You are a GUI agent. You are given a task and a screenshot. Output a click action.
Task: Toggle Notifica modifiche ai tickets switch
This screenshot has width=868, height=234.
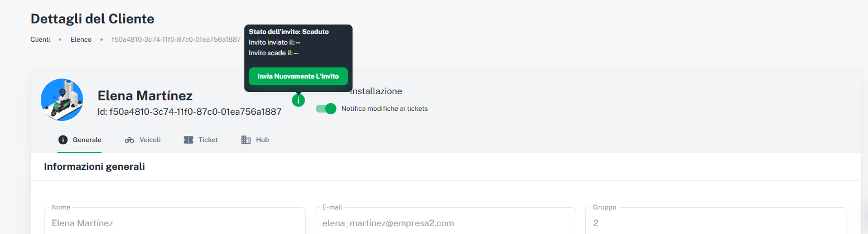pos(326,109)
